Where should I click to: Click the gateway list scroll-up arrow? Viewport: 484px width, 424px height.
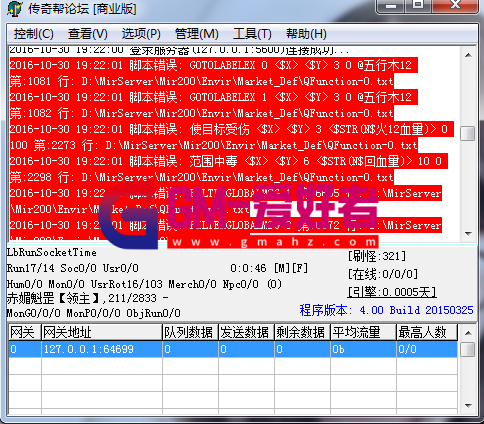pyautogui.click(x=468, y=333)
